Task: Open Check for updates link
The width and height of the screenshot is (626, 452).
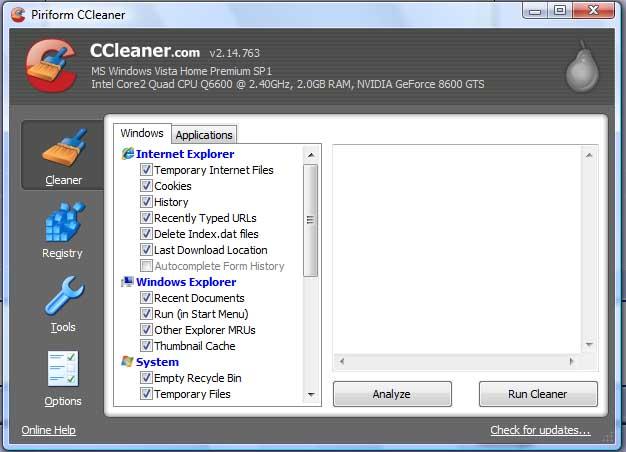Action: click(540, 431)
